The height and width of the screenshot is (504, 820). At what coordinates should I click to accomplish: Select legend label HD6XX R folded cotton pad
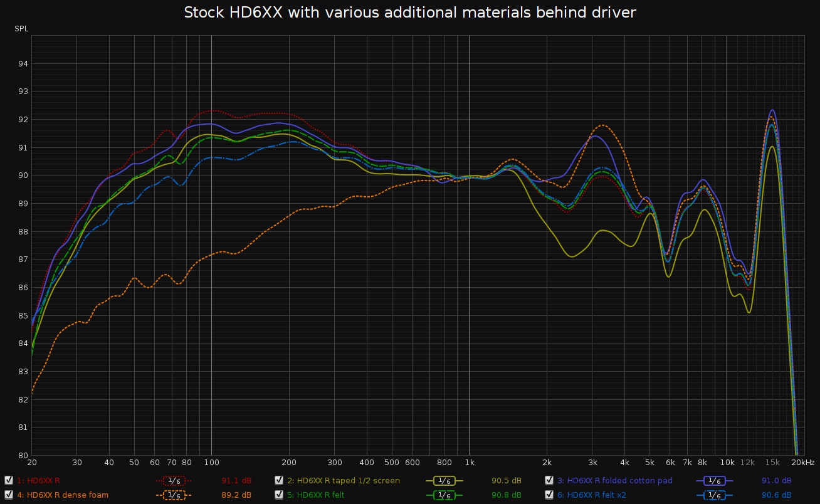pos(615,481)
